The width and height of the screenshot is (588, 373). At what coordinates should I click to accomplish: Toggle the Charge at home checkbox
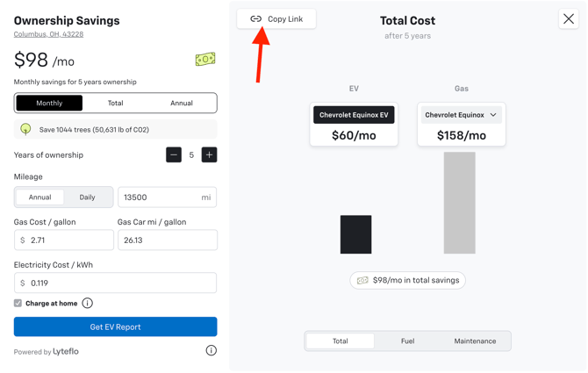(x=18, y=303)
